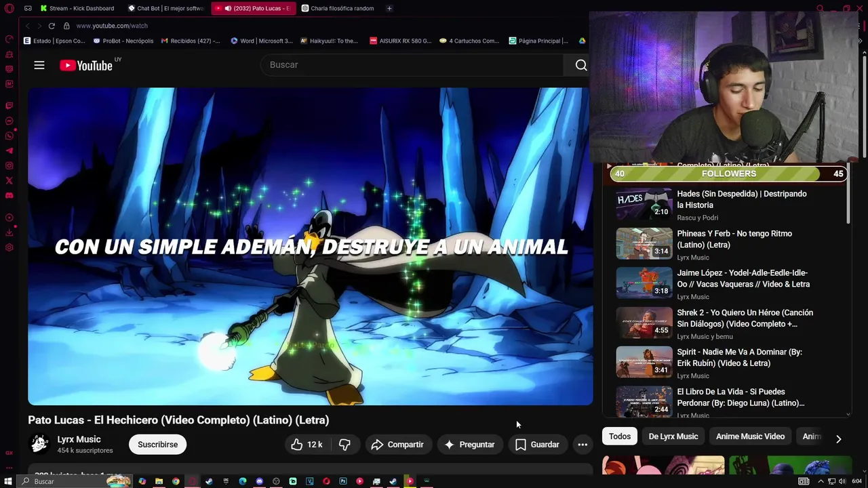
Task: Switch to the Chat Bot tab
Action: pyautogui.click(x=165, y=8)
